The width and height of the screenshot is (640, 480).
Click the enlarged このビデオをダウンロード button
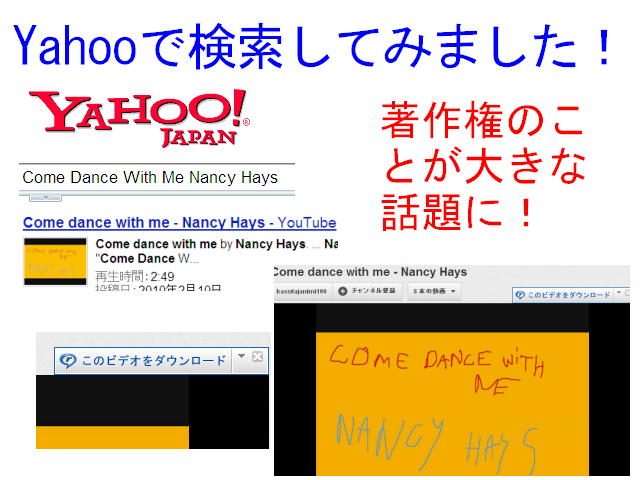click(x=143, y=360)
